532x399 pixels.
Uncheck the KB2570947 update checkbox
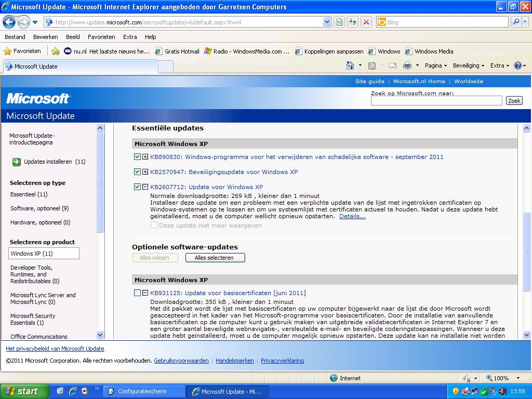tap(137, 171)
